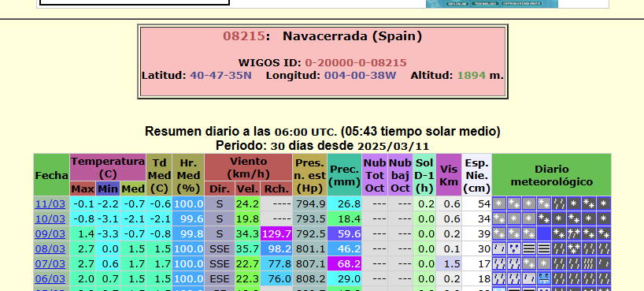Viewport: 644px width, 291px height.
Task: Click the last rain icon in the 06/03 diary row
Action: pyautogui.click(x=603, y=278)
